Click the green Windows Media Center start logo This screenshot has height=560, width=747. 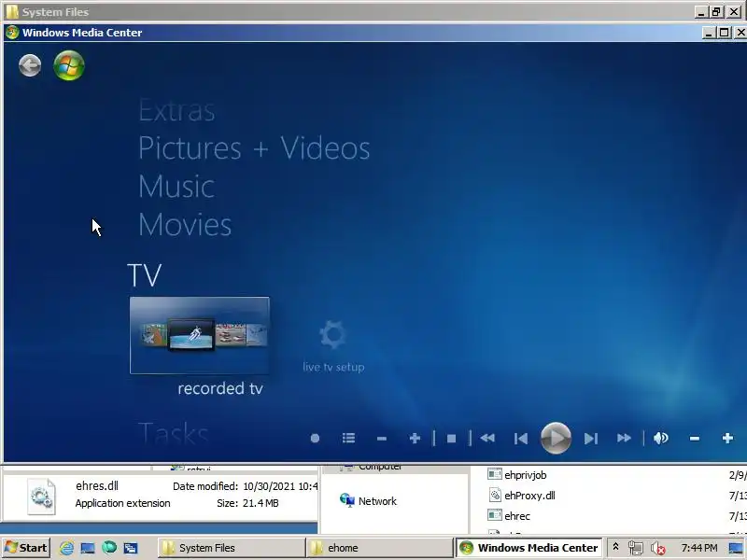(x=68, y=65)
